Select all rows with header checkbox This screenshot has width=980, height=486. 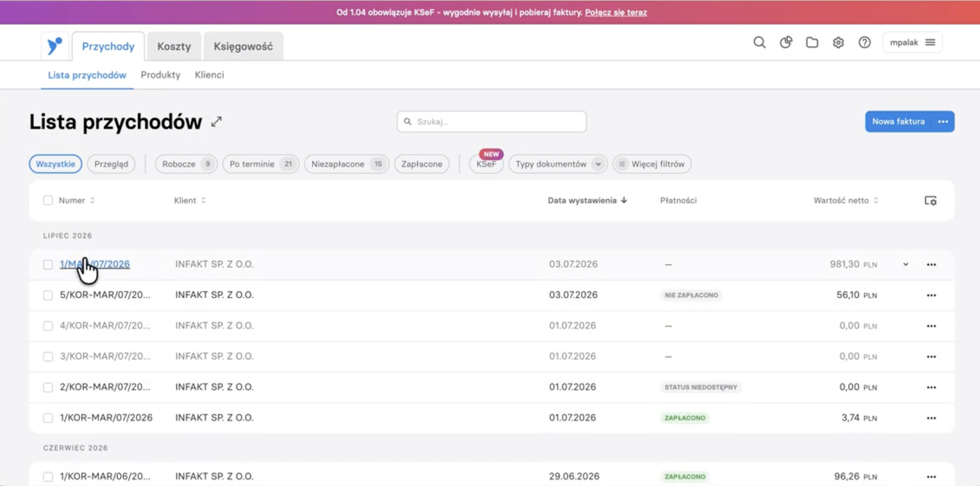pyautogui.click(x=48, y=201)
